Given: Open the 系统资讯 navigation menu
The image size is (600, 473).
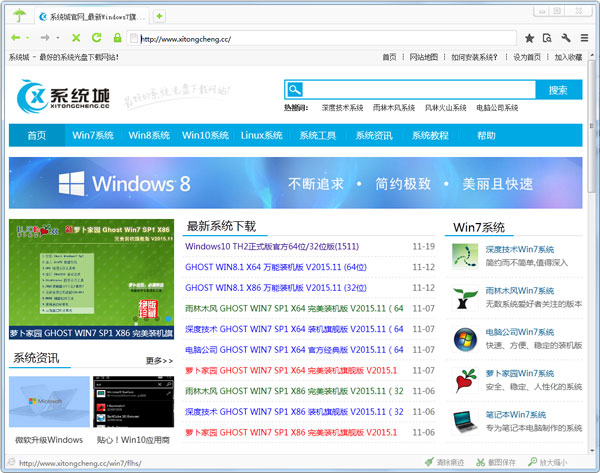Looking at the screenshot, I should pyautogui.click(x=374, y=135).
